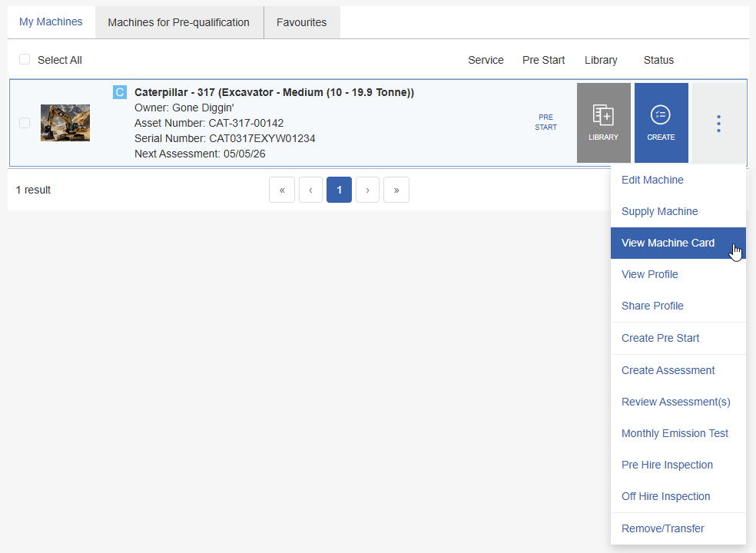Choose Edit Machine from the menu
Screen dimensions: 756x553
[678, 180]
